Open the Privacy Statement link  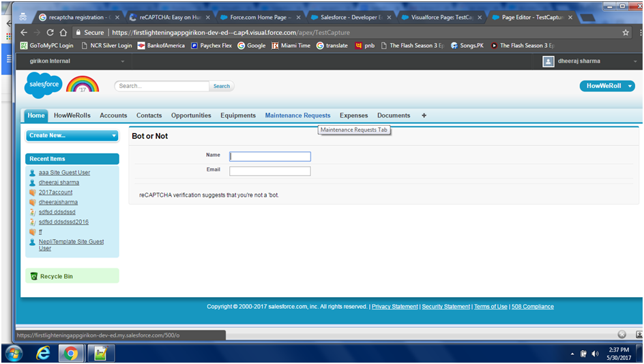[394, 307]
